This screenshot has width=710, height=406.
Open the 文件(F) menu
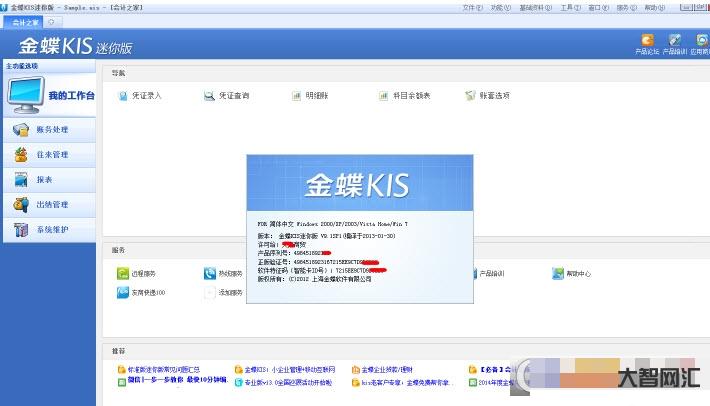(473, 7)
